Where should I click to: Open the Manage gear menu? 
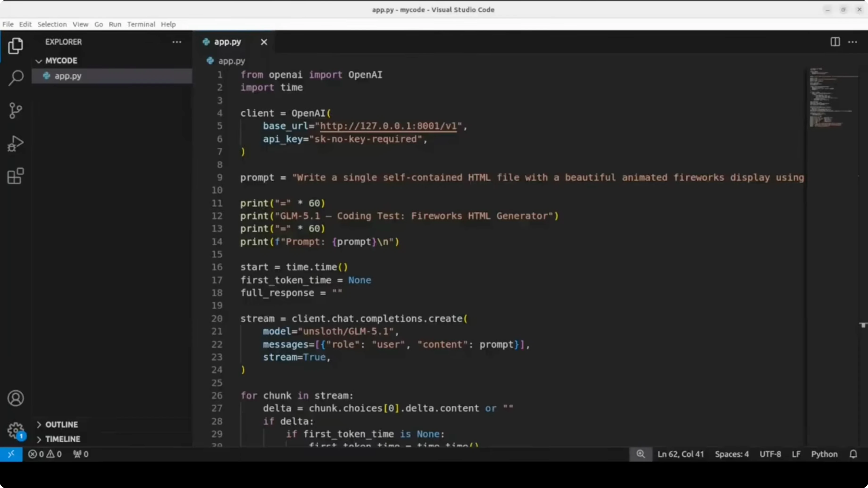pos(16,430)
